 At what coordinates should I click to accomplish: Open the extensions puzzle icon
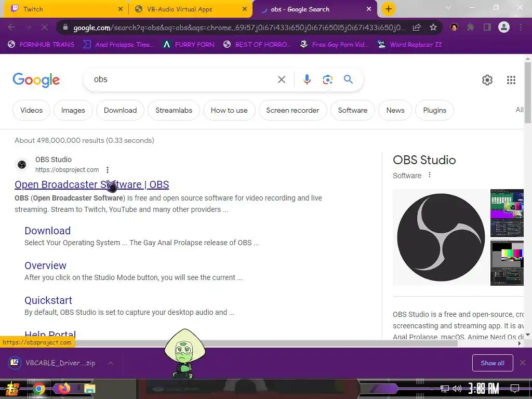tap(470, 27)
